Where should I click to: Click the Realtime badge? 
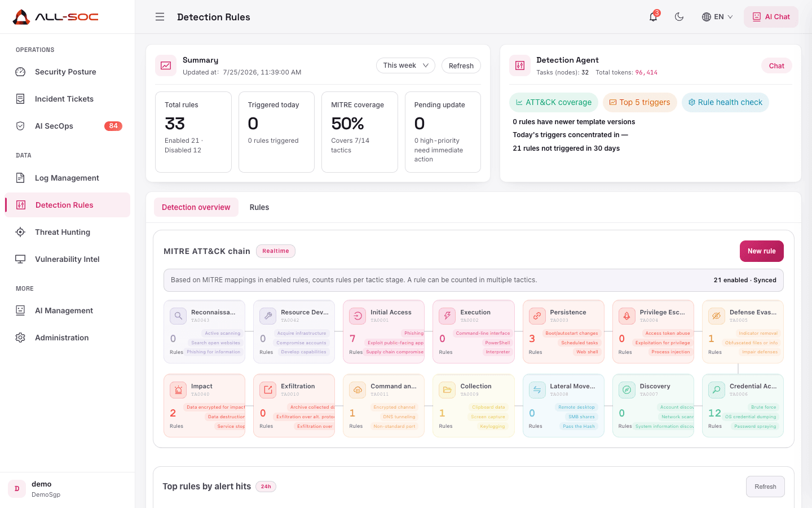click(276, 251)
